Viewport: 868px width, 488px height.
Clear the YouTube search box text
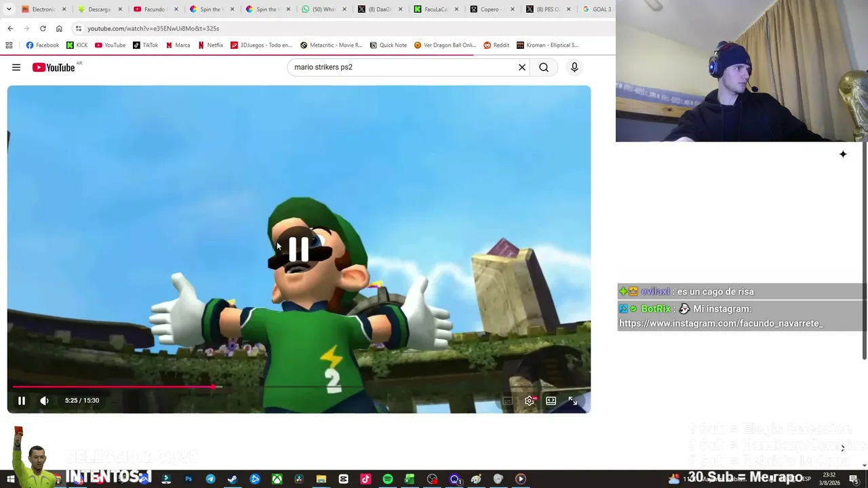[x=522, y=67]
